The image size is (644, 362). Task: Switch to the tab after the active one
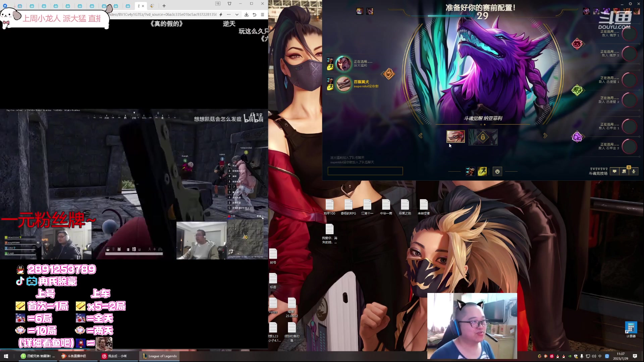pyautogui.click(x=152, y=6)
